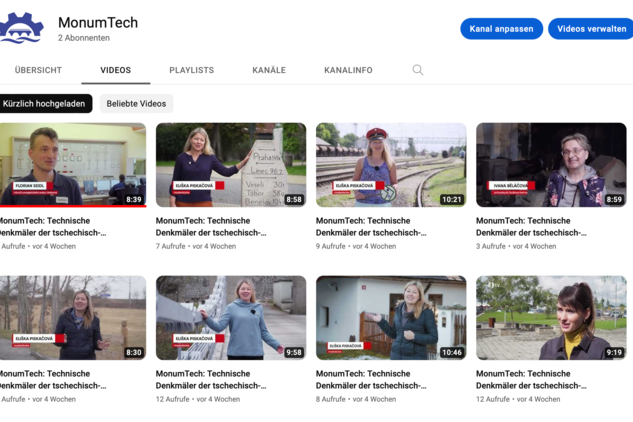The width and height of the screenshot is (633, 422).
Task: Click the 2 Abonnenten subscriber count
Action: [84, 38]
